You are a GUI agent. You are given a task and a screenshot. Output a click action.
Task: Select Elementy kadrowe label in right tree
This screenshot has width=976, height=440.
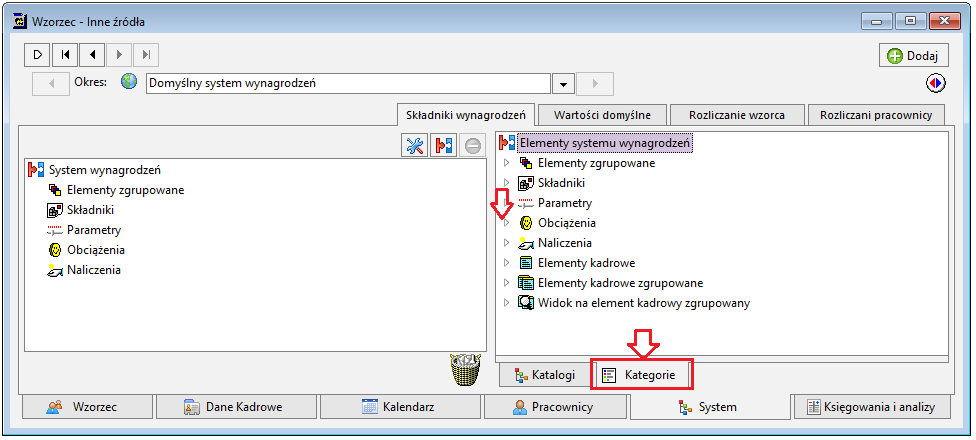tap(586, 263)
